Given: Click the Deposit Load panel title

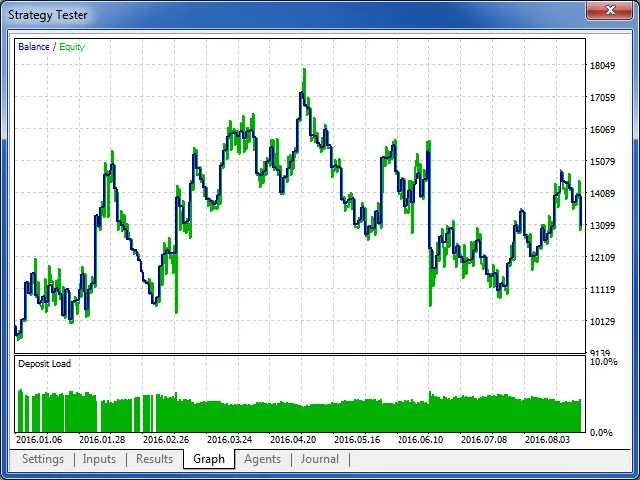Looking at the screenshot, I should (x=45, y=364).
